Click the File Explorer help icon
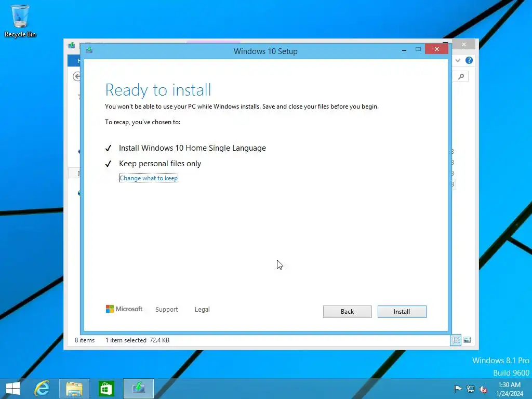The width and height of the screenshot is (532, 399). (469, 60)
